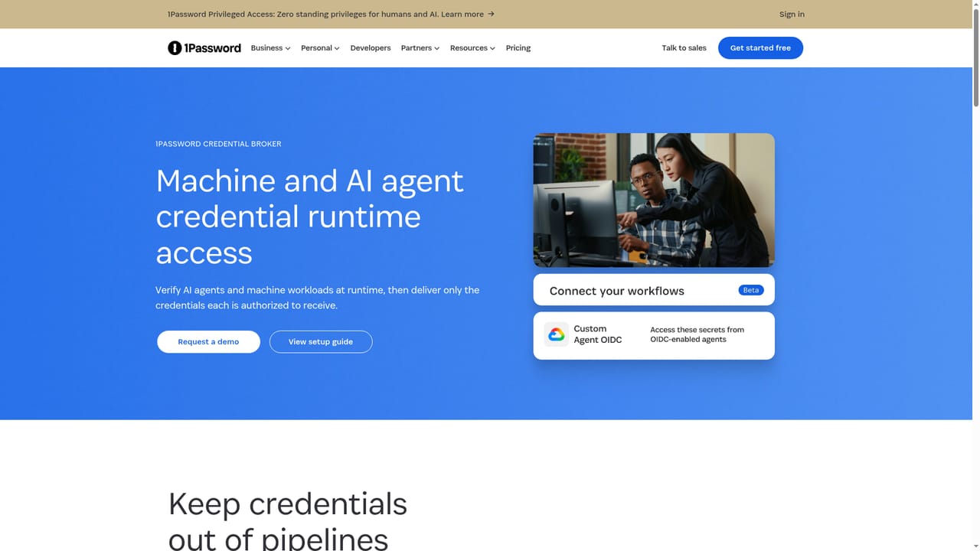Open the Pricing page
980x551 pixels.
click(518, 48)
